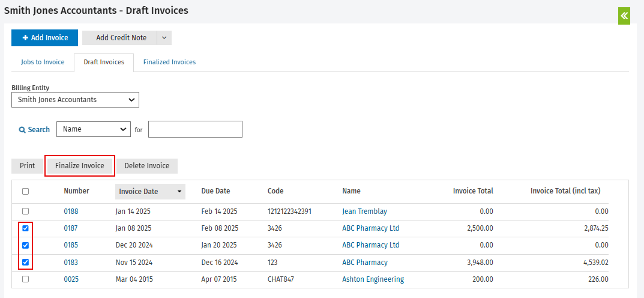Open ABC Pharmacy Ltd link in row 0185
644x298 pixels.
click(370, 245)
